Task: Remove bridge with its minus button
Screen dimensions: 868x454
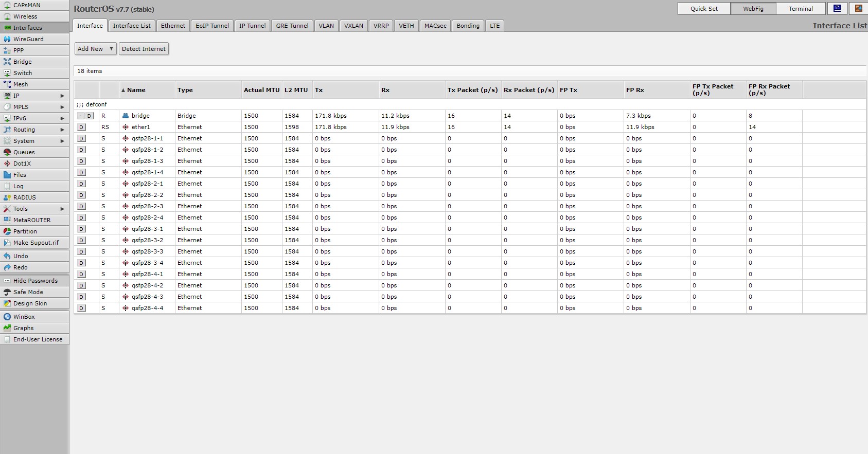Action: click(81, 116)
